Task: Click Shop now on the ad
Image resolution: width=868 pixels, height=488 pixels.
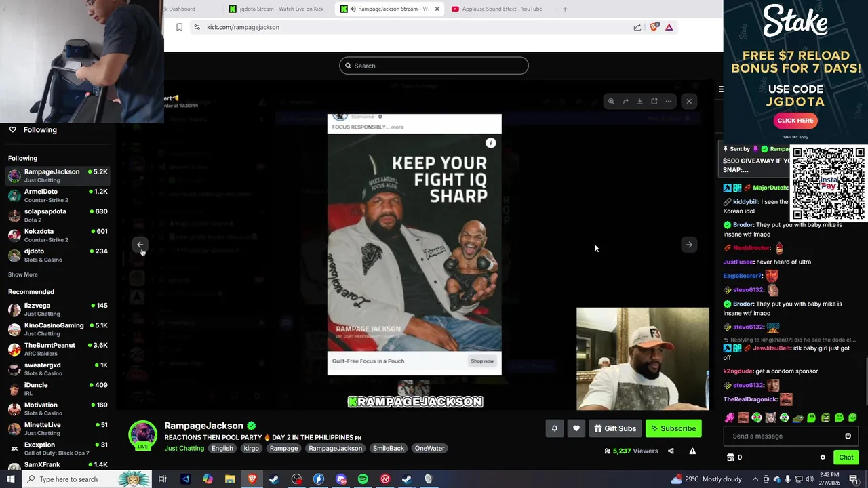Action: click(482, 361)
